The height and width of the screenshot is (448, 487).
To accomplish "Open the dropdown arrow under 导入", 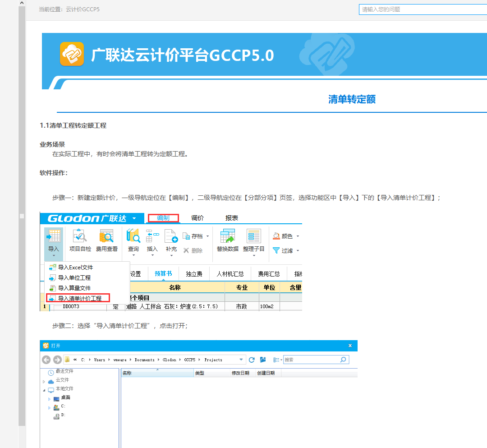I will point(54,256).
